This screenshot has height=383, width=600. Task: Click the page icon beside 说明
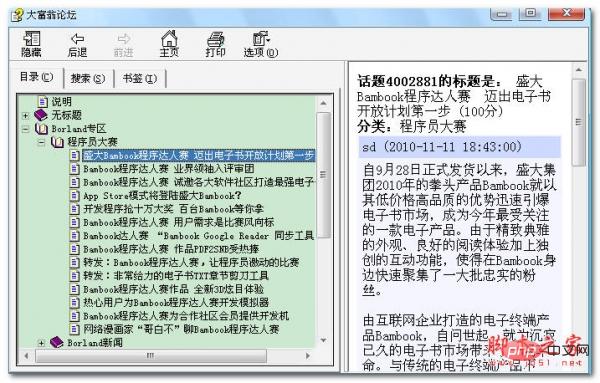click(x=43, y=101)
